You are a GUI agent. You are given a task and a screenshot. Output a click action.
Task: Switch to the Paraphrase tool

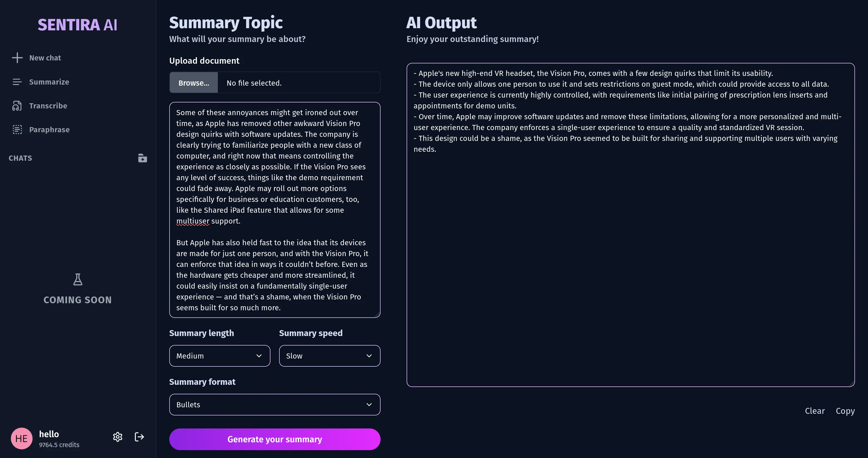click(49, 129)
